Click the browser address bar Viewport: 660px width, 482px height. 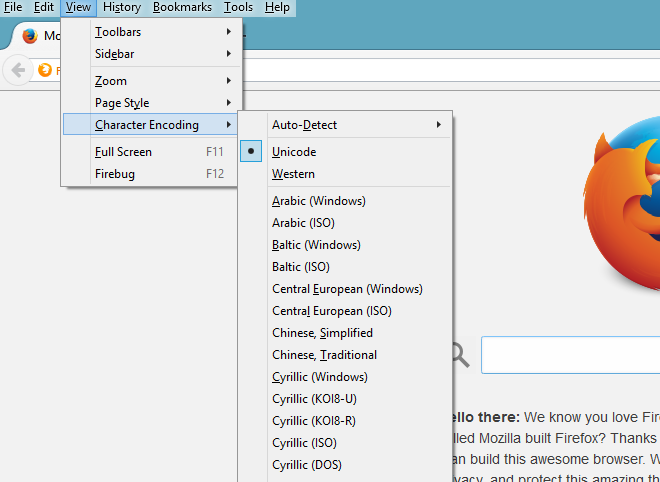[450, 70]
